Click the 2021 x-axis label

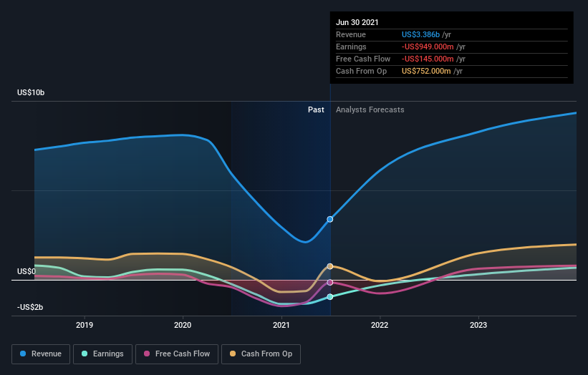(x=281, y=325)
